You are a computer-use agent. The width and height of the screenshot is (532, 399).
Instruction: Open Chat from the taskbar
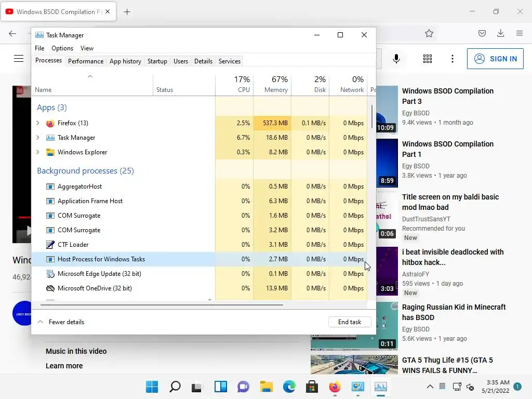pos(243,387)
